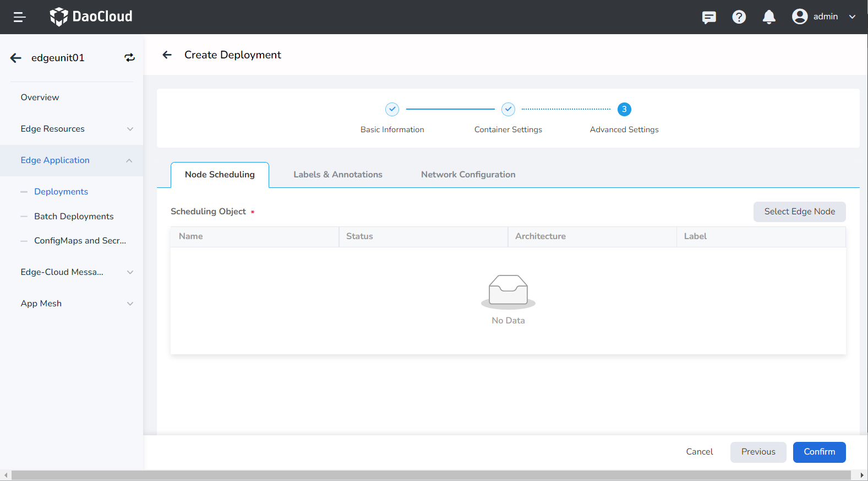The height and width of the screenshot is (481, 868).
Task: Click back arrow beside Create Deployment
Action: 167,55
